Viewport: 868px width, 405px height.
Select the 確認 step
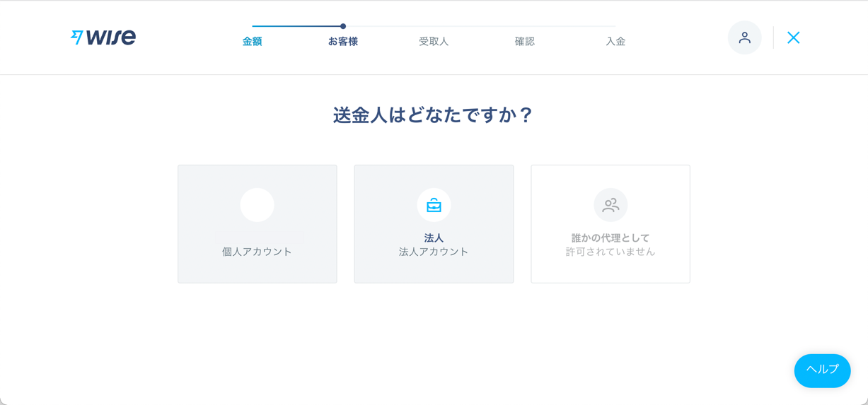click(524, 42)
